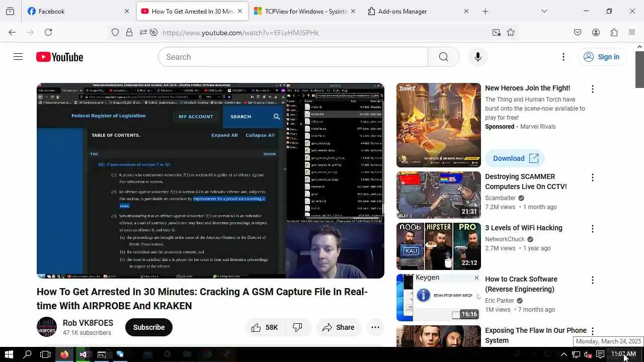Open Windows notification center
This screenshot has height=362, width=644.
point(600,354)
